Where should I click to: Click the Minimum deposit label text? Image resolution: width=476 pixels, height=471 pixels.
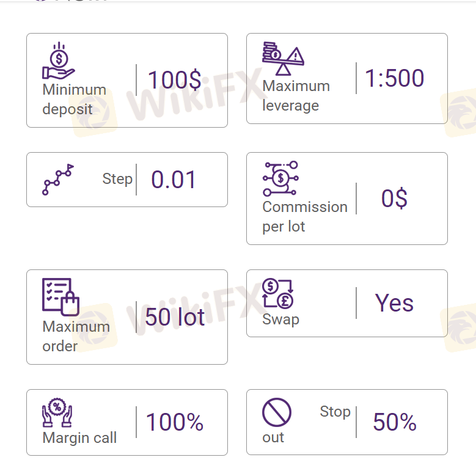tap(74, 100)
